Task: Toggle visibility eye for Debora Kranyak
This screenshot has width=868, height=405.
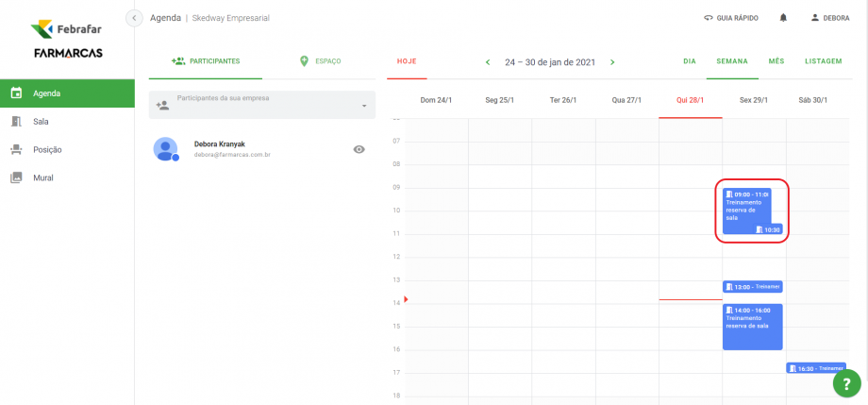Action: [359, 149]
